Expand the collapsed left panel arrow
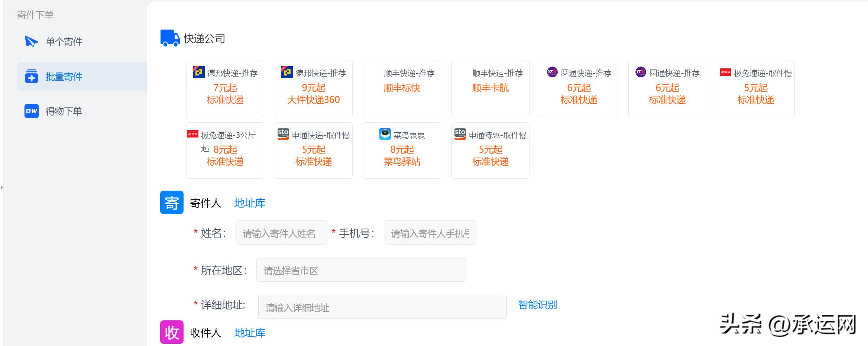The image size is (868, 346). coord(3,188)
